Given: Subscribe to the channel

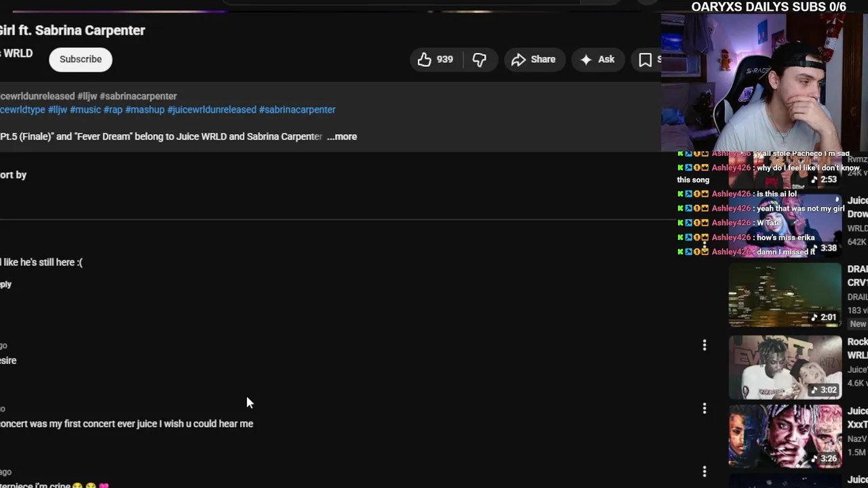Looking at the screenshot, I should click(x=80, y=59).
